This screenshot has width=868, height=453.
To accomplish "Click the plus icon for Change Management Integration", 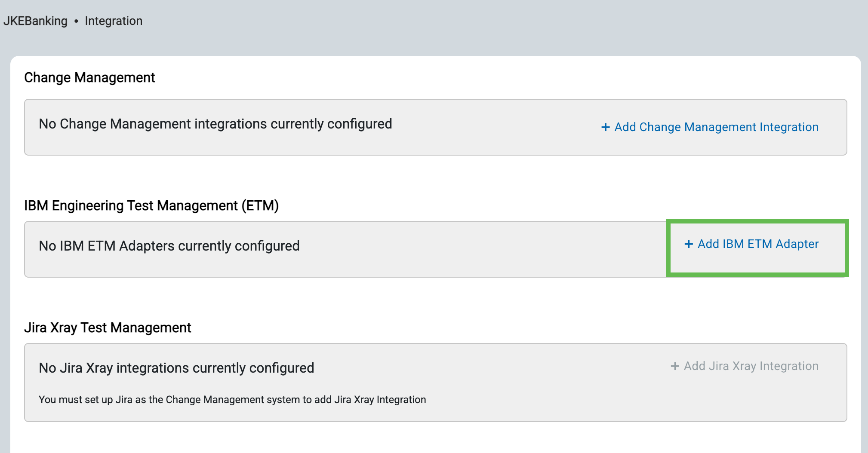I will [605, 127].
